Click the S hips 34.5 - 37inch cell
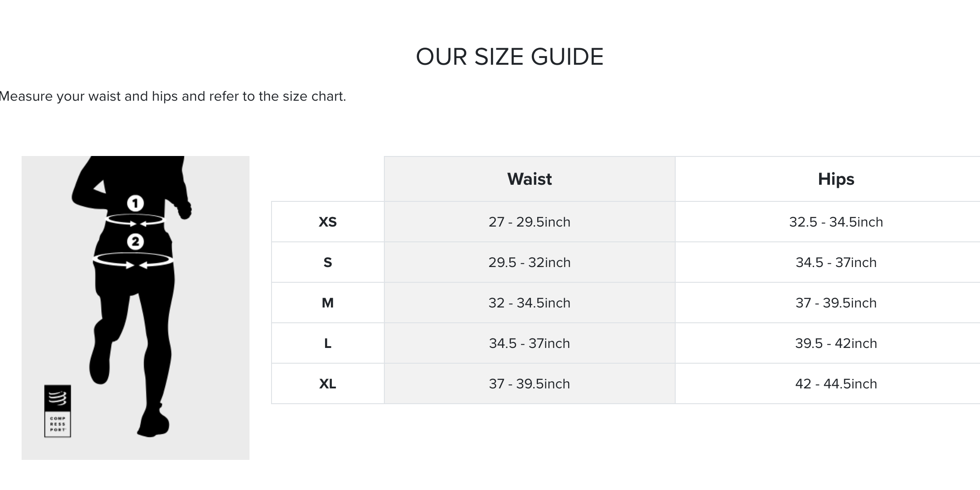The image size is (980, 490). [836, 263]
